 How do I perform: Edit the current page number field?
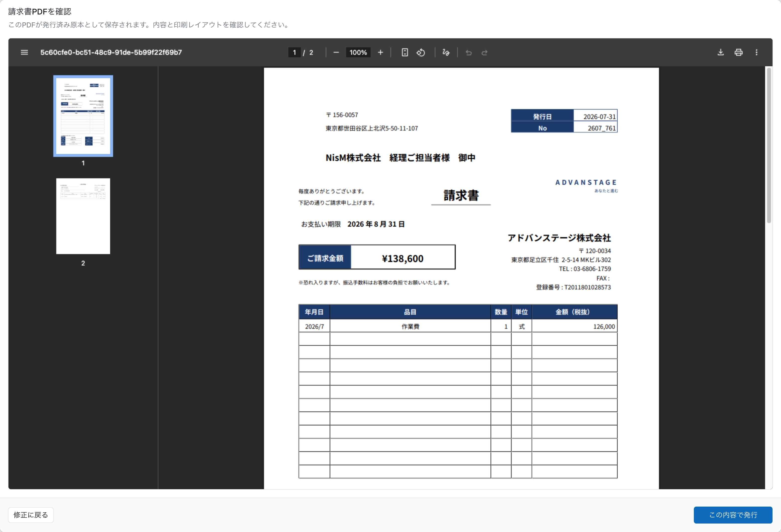tap(294, 52)
